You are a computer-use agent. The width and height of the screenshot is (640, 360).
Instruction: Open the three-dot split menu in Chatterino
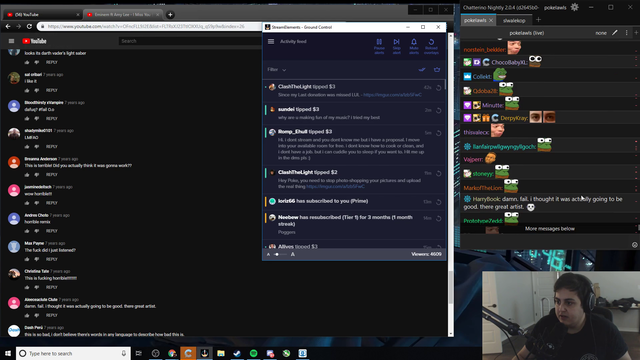[x=627, y=33]
